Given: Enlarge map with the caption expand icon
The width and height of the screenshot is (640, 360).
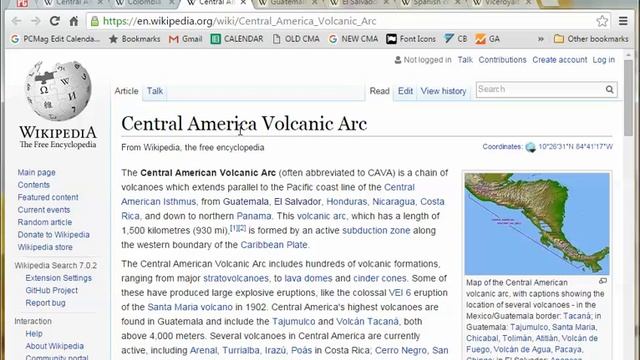Looking at the screenshot, I should 603,281.
